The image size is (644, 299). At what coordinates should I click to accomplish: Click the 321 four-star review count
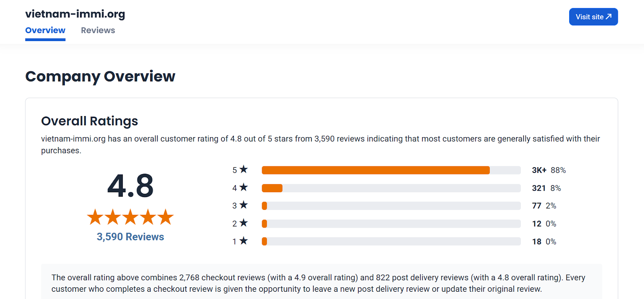click(x=539, y=188)
